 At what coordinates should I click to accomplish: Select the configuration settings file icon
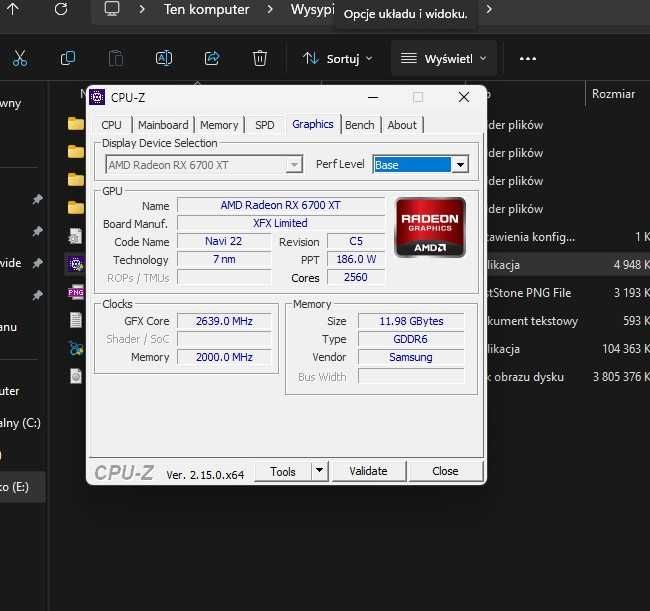tap(75, 236)
